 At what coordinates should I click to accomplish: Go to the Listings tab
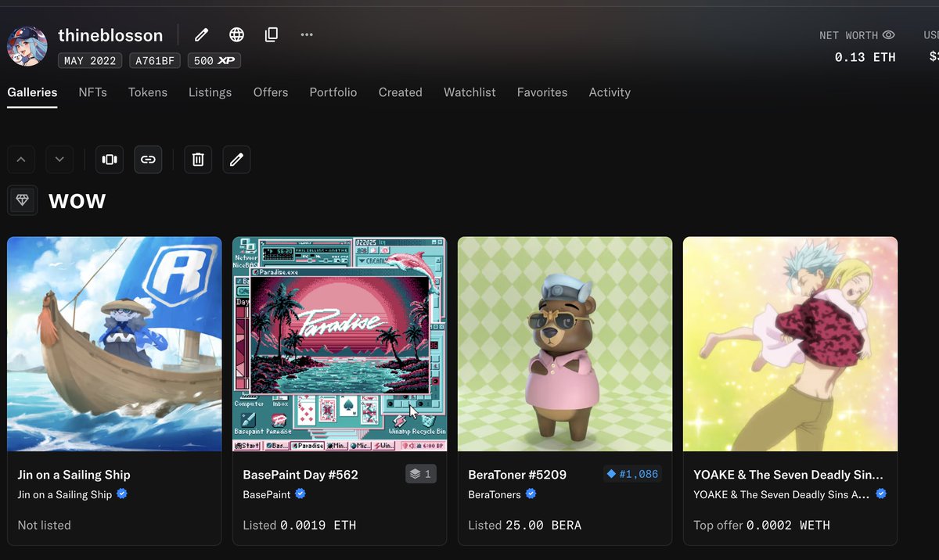[x=210, y=92]
